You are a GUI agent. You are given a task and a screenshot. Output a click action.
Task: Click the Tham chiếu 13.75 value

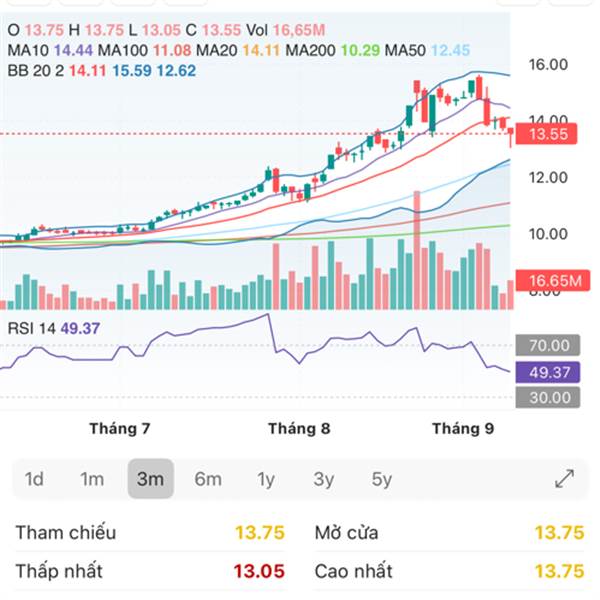click(260, 533)
